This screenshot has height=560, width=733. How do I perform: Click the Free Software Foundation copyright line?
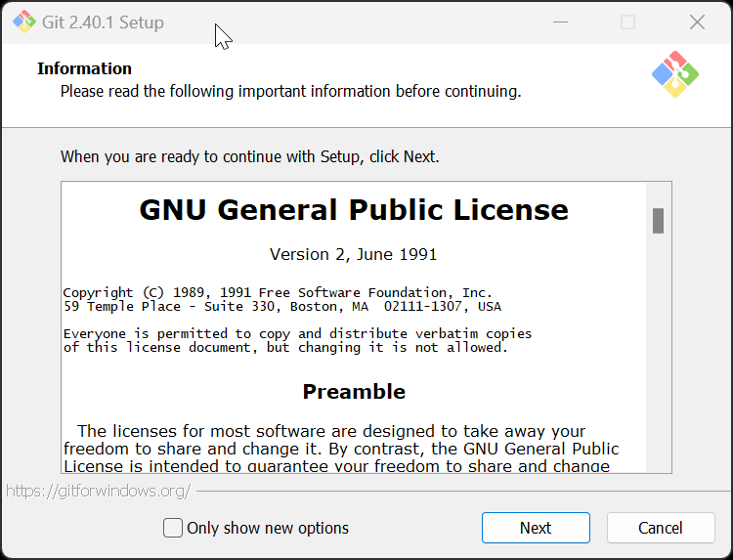pos(278,292)
